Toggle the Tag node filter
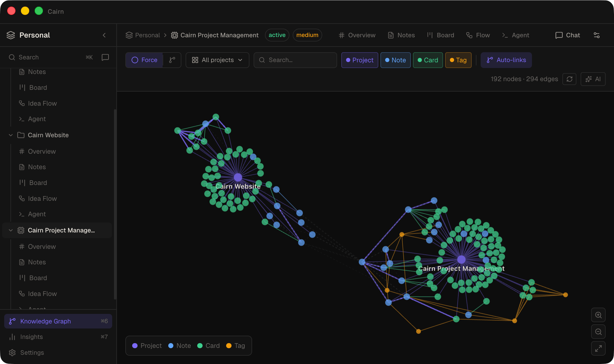The width and height of the screenshot is (614, 364). 458,60
